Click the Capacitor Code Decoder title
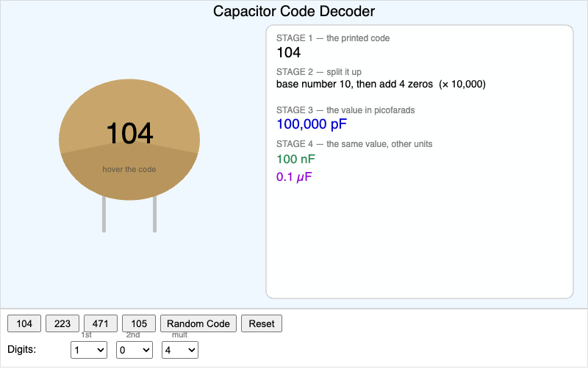The width and height of the screenshot is (588, 369). (294, 11)
